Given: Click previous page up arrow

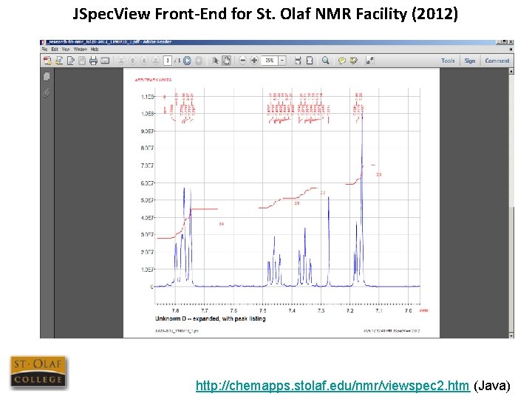Looking at the screenshot, I should point(133,61).
